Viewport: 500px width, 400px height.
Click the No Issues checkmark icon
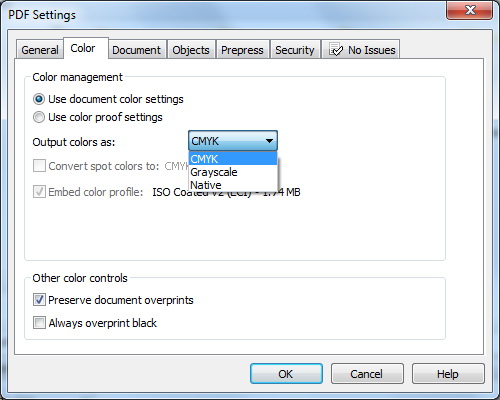[336, 50]
